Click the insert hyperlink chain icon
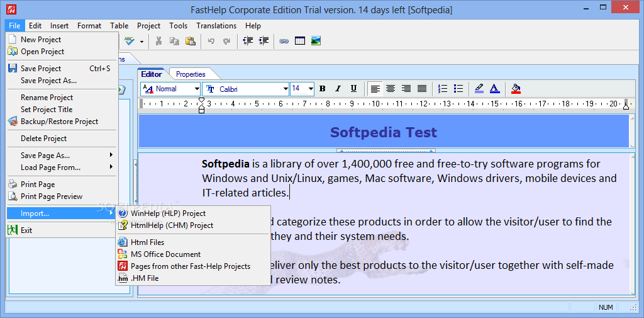The width and height of the screenshot is (644, 318). [284, 41]
